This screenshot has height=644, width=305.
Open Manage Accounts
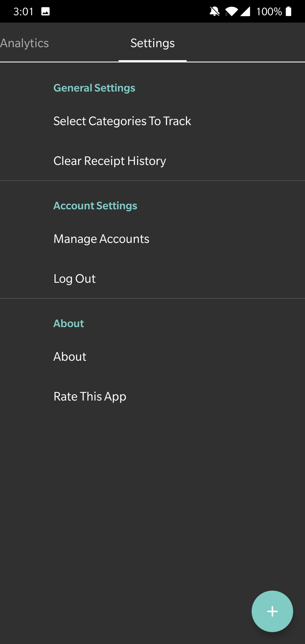(x=152, y=239)
